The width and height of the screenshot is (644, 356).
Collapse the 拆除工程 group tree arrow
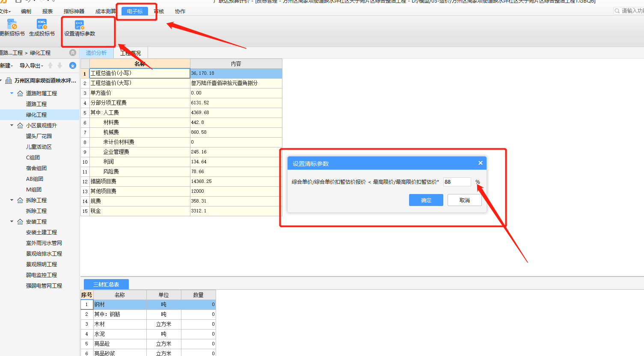click(12, 200)
